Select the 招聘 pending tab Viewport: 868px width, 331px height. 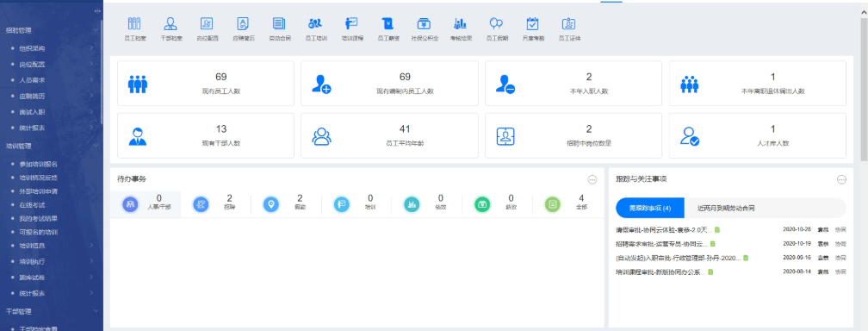coord(215,204)
